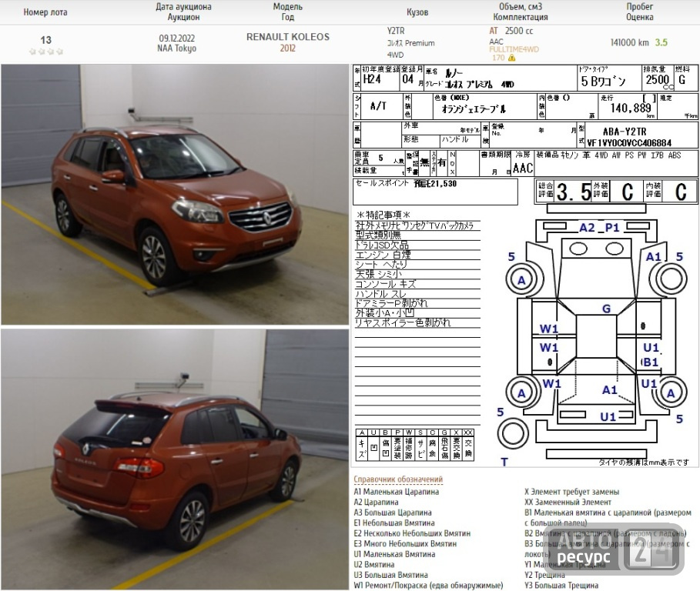700x591 pixels.
Task: Open the rear view photo of the orange Koleos
Action: pos(175,459)
